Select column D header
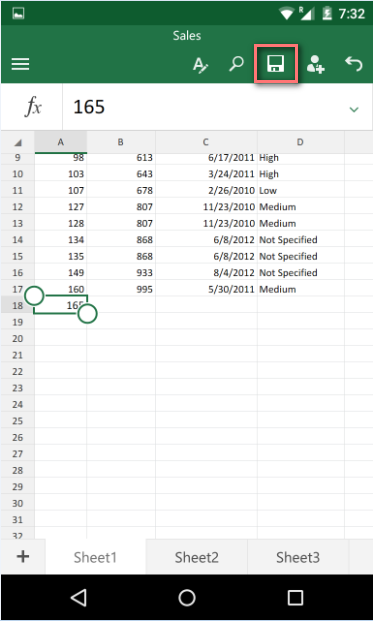Viewport: 373px width, 621px height. tap(300, 142)
